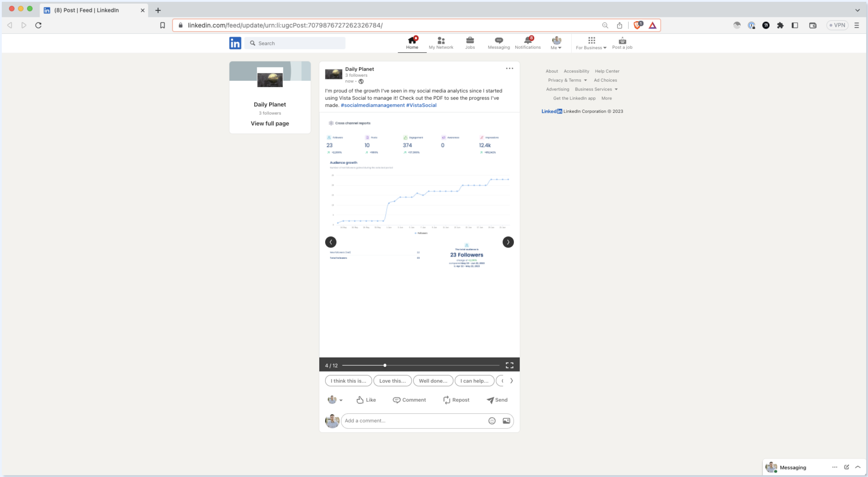Open the Home tab
The image size is (868, 477).
pyautogui.click(x=412, y=43)
